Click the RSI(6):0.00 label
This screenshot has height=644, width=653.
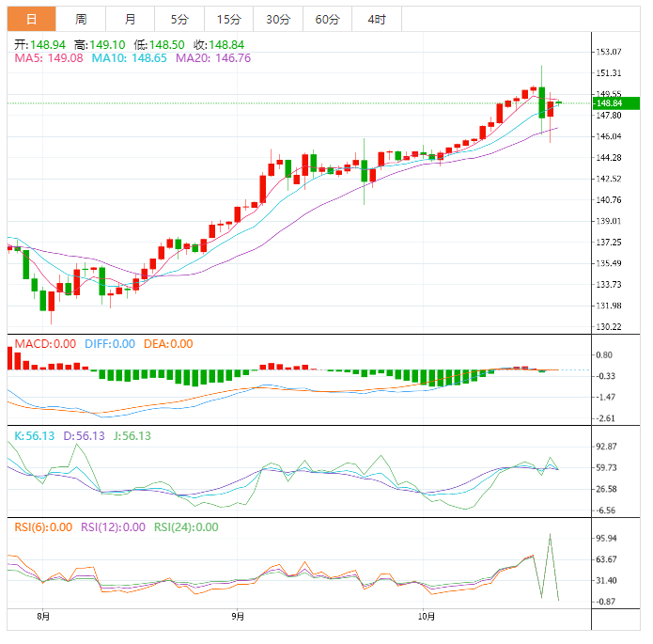[x=43, y=527]
